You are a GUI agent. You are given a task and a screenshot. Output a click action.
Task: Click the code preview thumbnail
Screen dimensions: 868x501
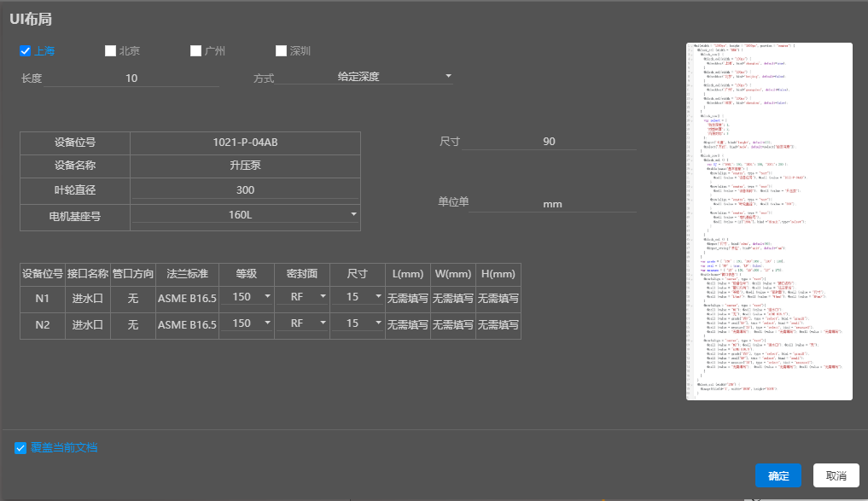click(769, 221)
